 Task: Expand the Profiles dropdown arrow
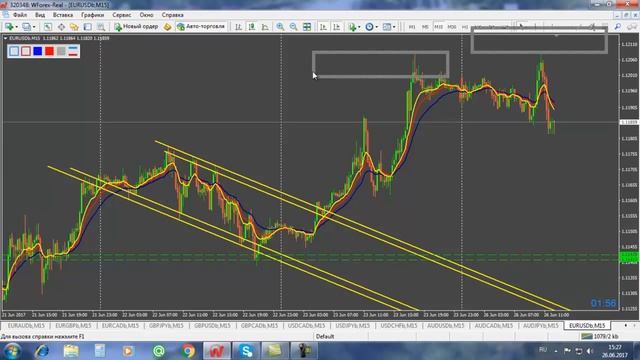point(34,27)
